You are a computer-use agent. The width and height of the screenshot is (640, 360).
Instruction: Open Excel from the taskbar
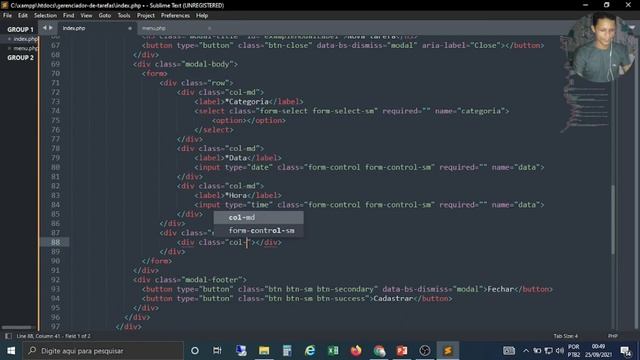click(x=333, y=351)
